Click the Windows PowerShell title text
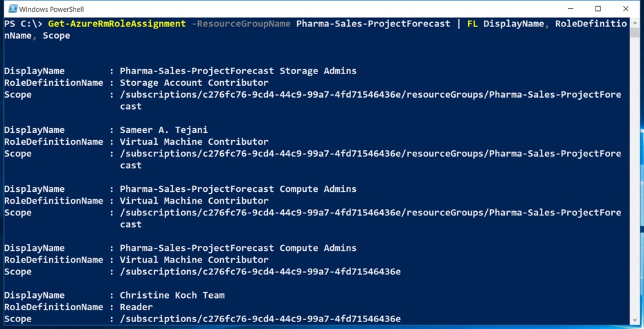This screenshot has width=644, height=329. 51,9
